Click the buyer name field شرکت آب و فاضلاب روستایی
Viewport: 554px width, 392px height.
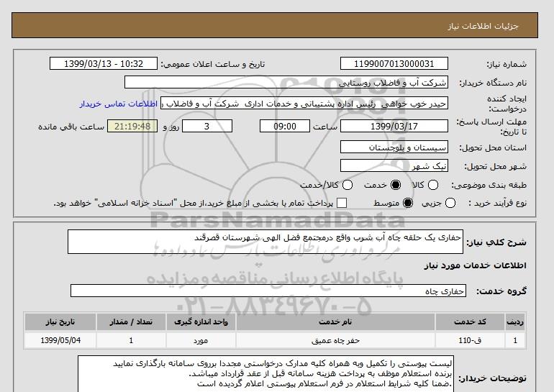pos(286,83)
